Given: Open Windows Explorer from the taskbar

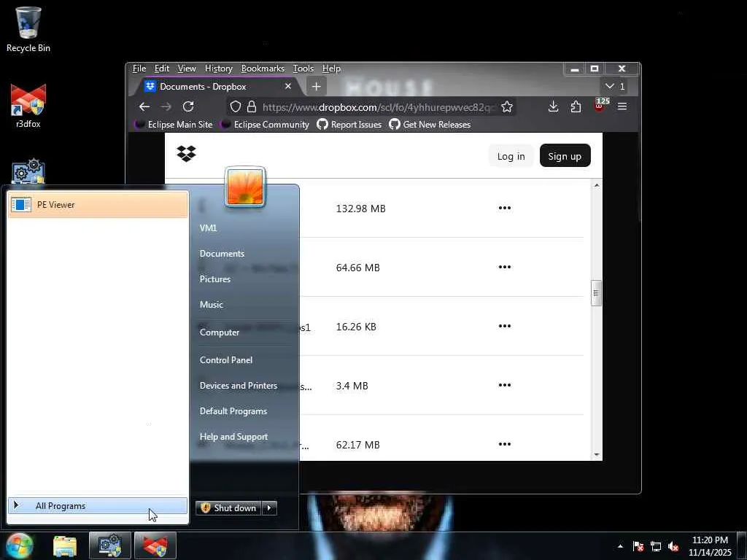Looking at the screenshot, I should click(x=65, y=546).
